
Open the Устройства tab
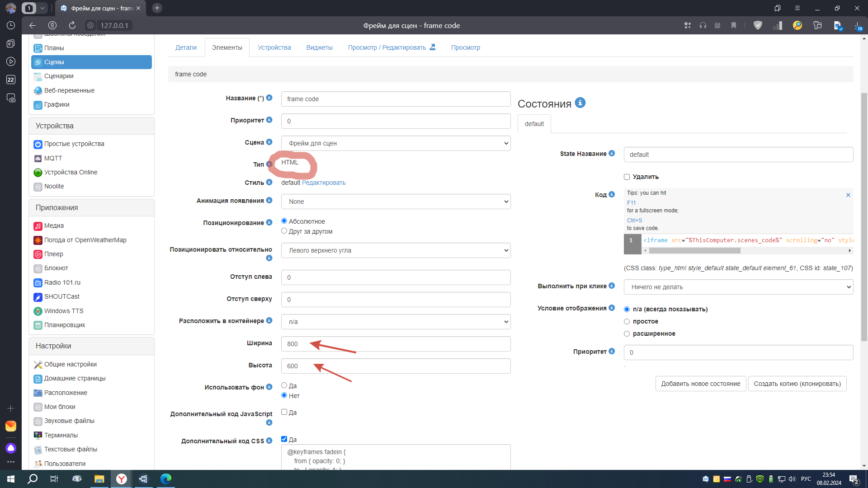[274, 47]
